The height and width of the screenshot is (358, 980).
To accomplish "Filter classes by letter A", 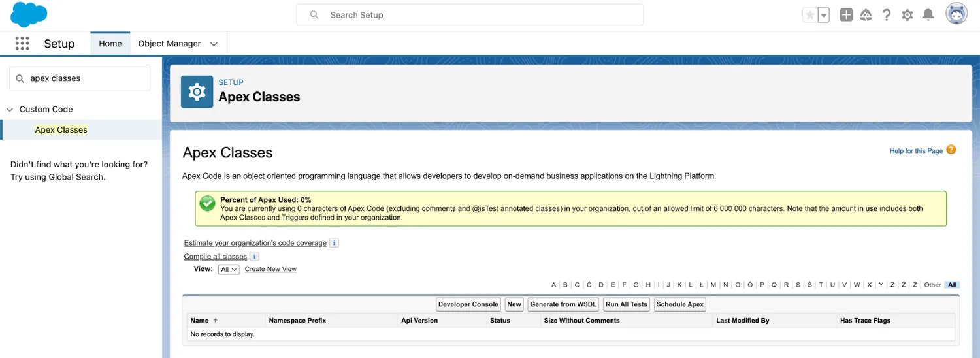I will 553,285.
